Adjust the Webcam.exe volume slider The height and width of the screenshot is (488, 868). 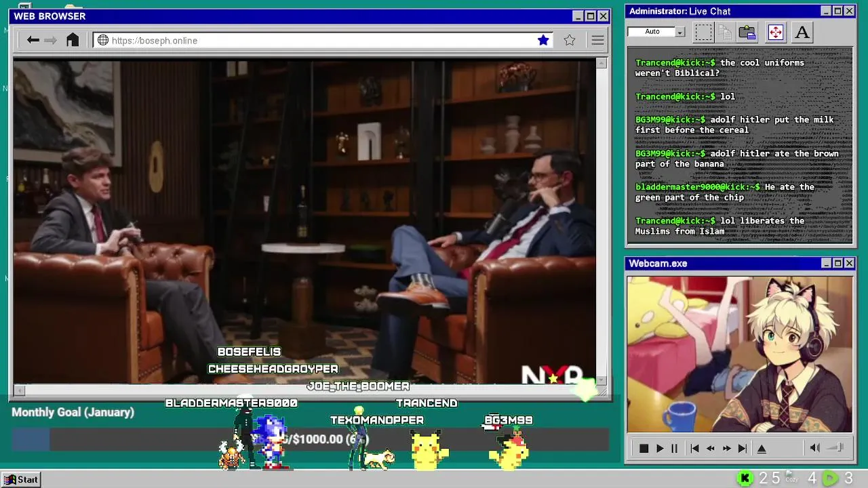coord(836,447)
